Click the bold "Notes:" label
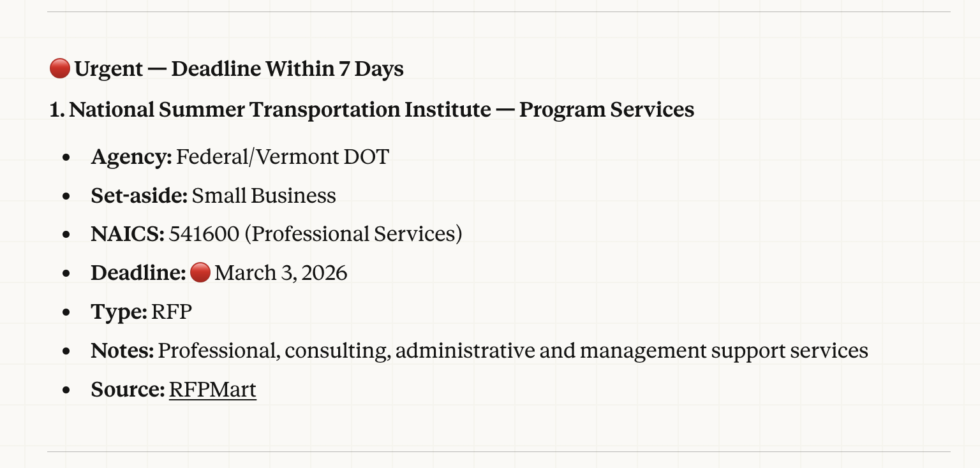 (122, 351)
